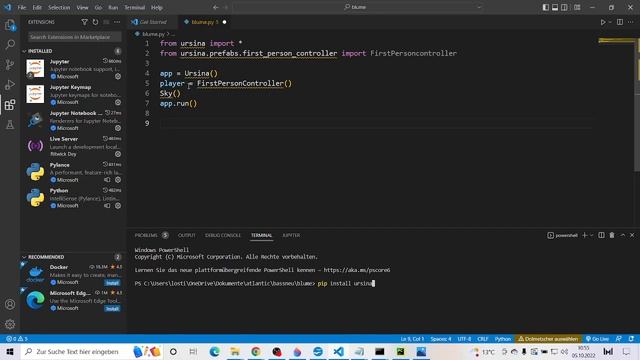Screen dimensions: 640x360
Task: Change Spaces: 4 indentation setting
Action: (x=441, y=339)
